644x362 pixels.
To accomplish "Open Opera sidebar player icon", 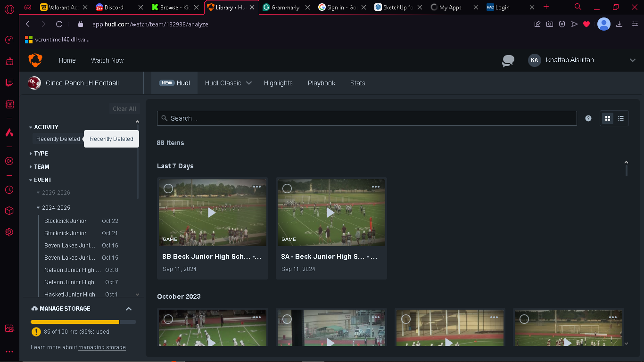I will 9,161.
